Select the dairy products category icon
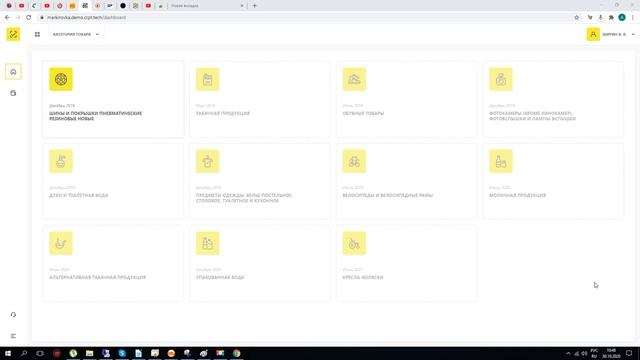 (x=501, y=161)
